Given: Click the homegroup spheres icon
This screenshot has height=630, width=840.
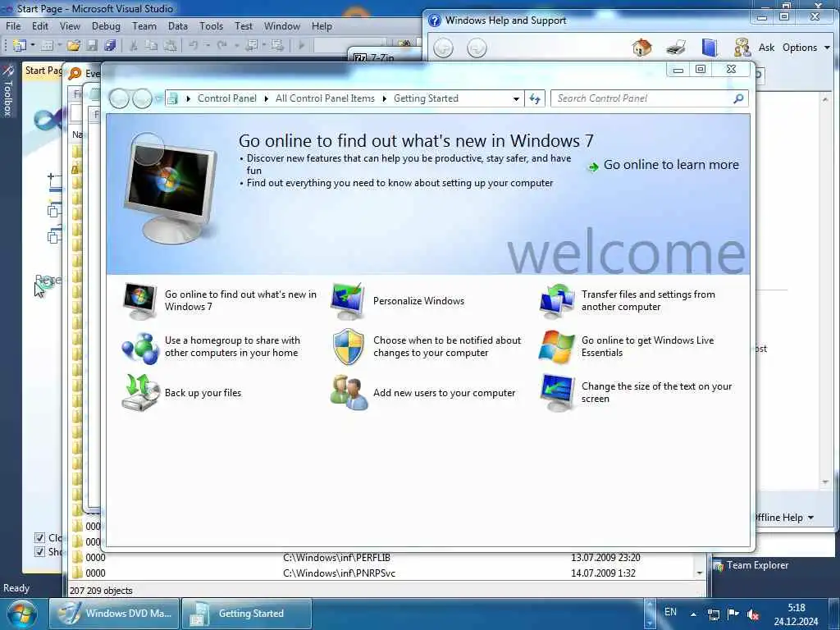Looking at the screenshot, I should point(139,347).
